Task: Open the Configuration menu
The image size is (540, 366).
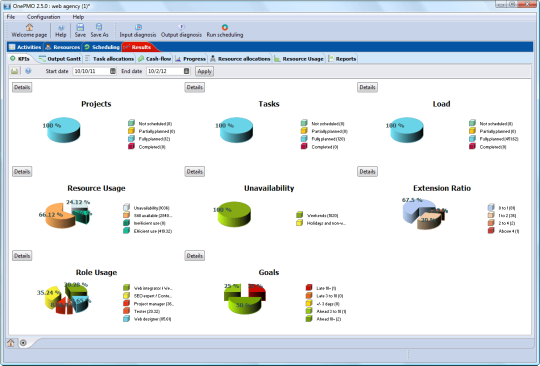Action: pyautogui.click(x=43, y=17)
